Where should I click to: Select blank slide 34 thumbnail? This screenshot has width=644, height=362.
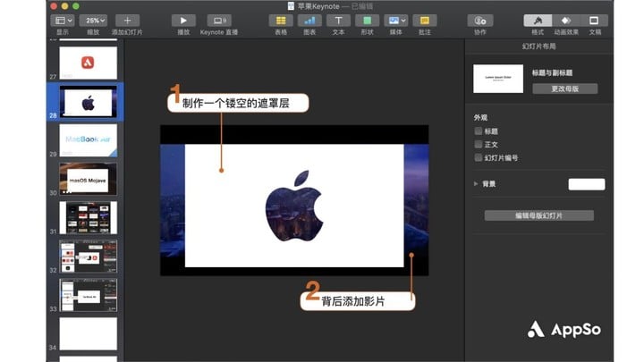(89, 333)
